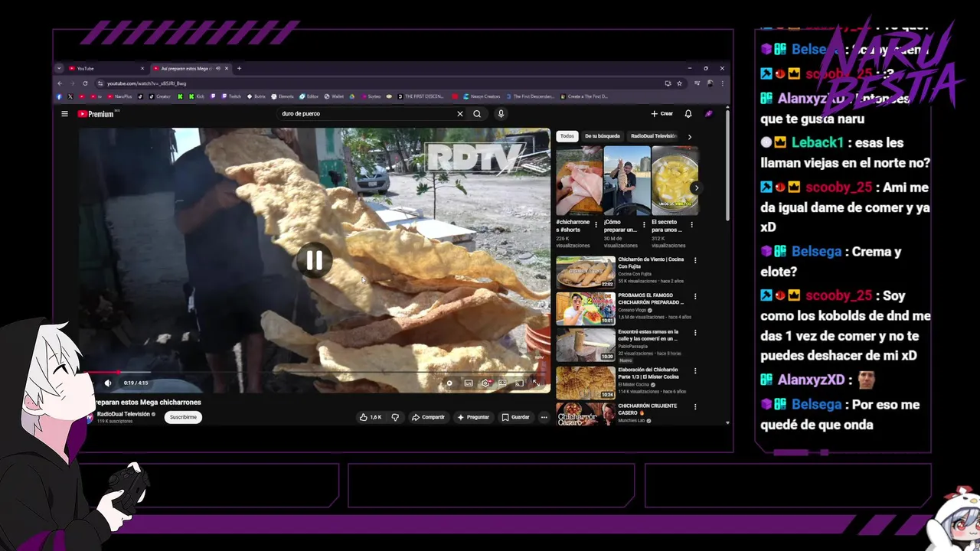
Task: Click the search magnifier button
Action: 477,114
